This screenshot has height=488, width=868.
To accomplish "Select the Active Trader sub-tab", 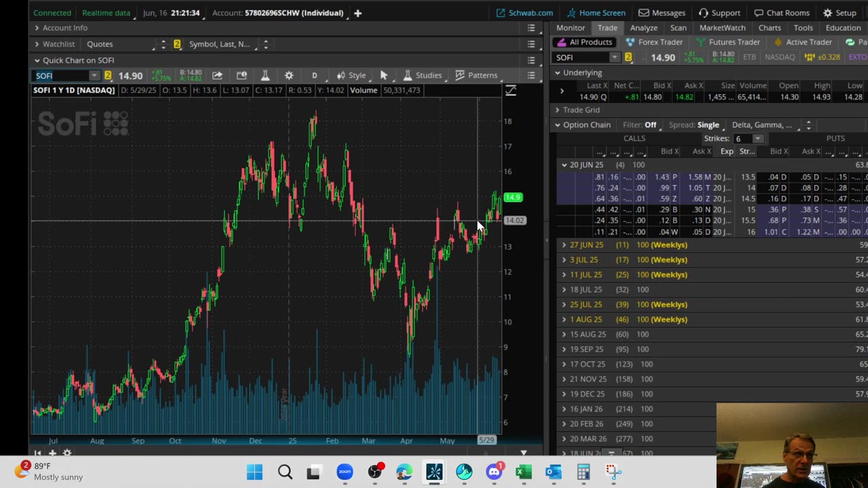I will [803, 42].
